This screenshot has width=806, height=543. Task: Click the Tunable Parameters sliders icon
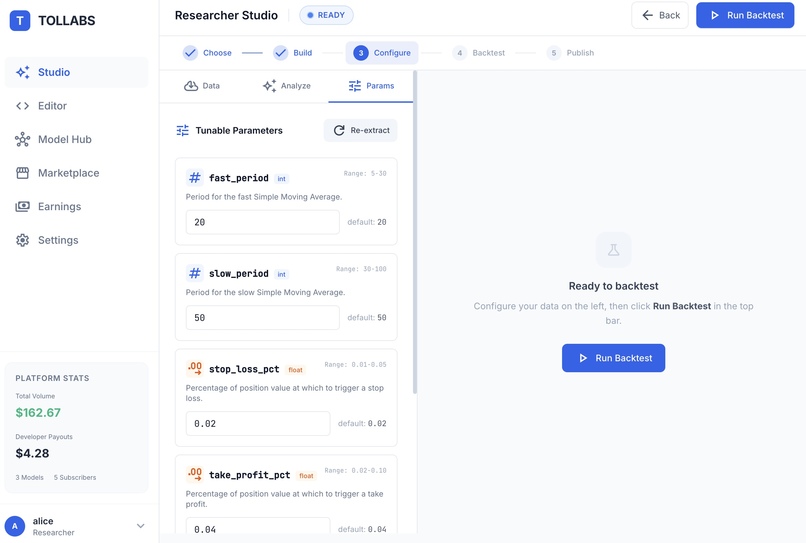point(182,131)
